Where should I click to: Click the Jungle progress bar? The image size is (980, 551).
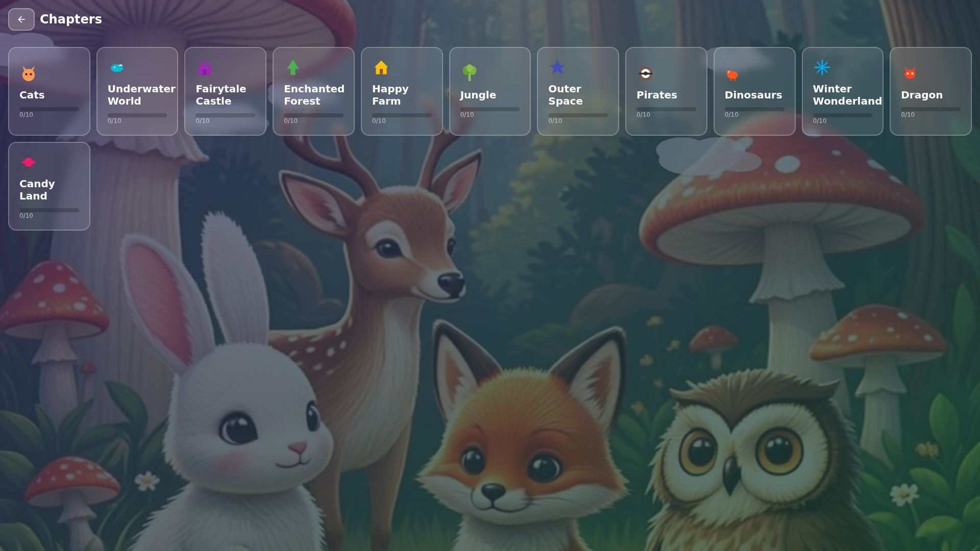490,109
